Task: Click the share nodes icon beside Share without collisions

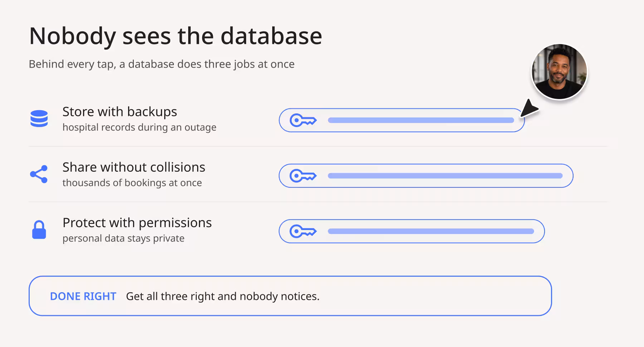Action: (39, 174)
